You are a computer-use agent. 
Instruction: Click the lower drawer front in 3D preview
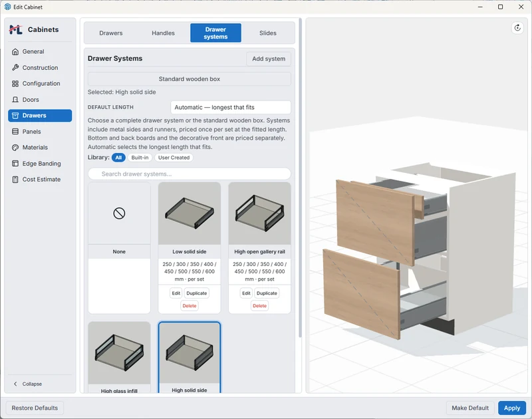tap(361, 293)
